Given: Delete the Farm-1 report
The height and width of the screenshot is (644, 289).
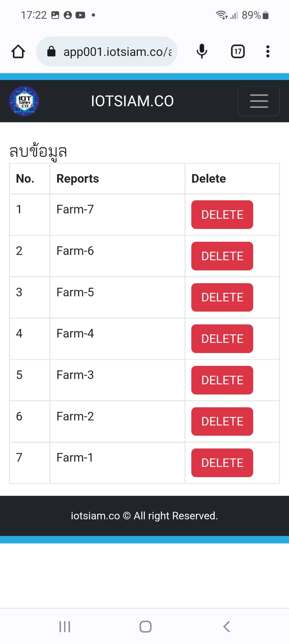Looking at the screenshot, I should 222,463.
